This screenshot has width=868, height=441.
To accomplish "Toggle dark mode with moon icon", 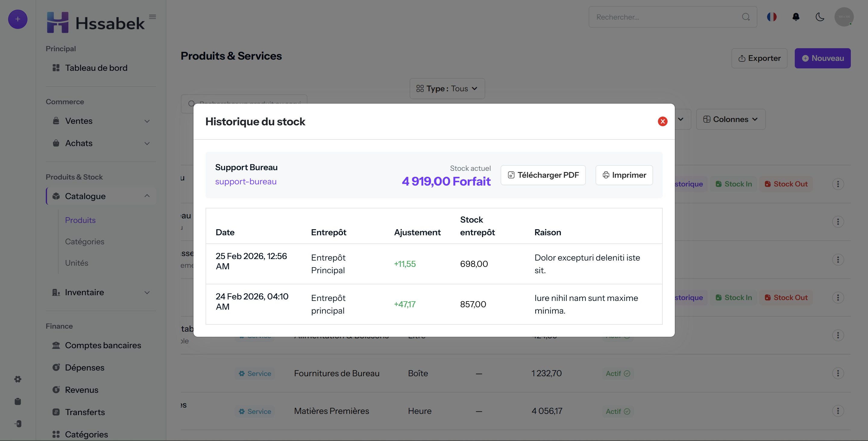I will click(x=820, y=17).
